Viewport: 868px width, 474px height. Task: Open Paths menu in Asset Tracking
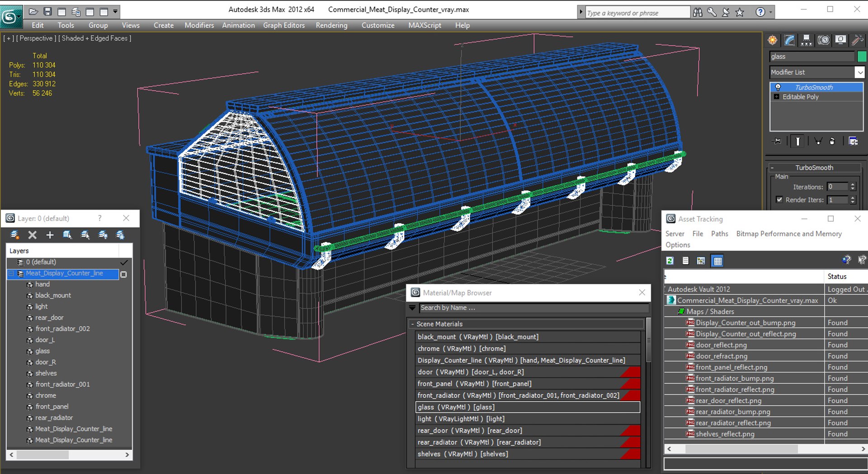719,234
